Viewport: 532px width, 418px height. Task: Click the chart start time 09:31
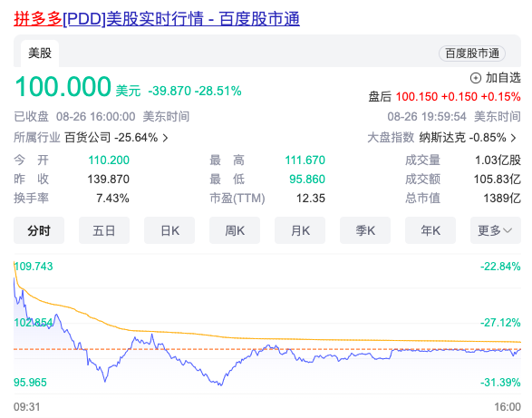click(x=27, y=407)
